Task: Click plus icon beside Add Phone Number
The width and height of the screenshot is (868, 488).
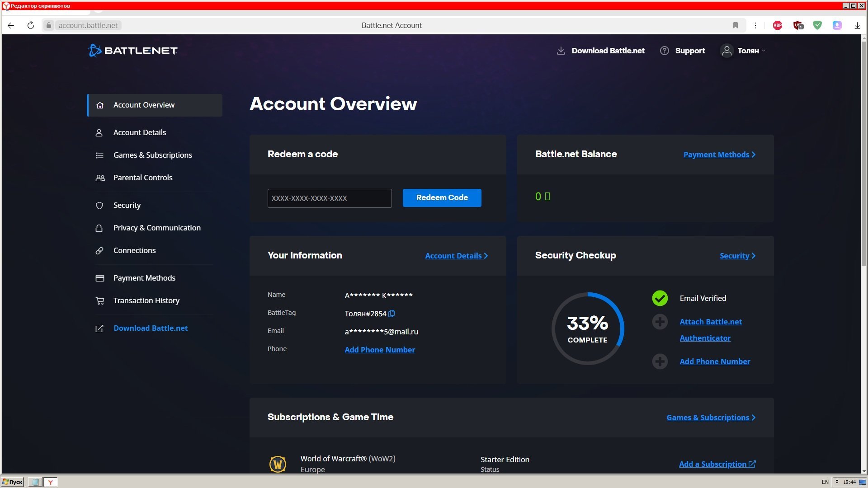Action: (x=660, y=361)
